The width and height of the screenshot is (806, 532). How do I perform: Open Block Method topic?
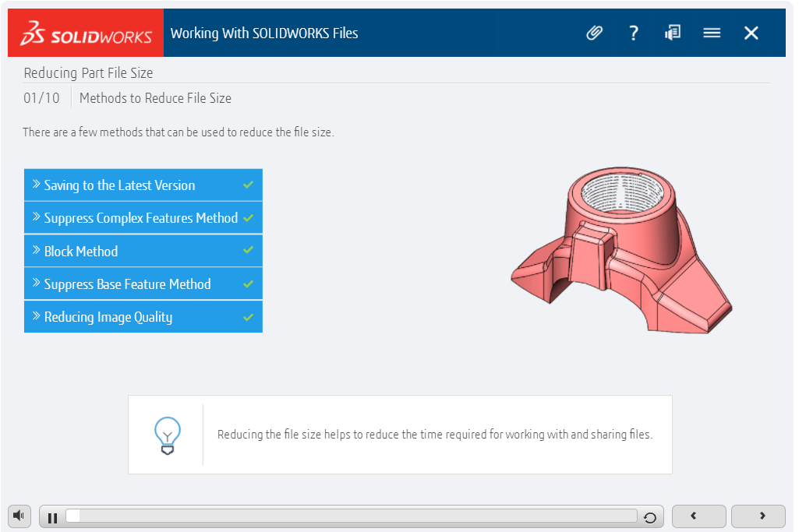[x=143, y=251]
